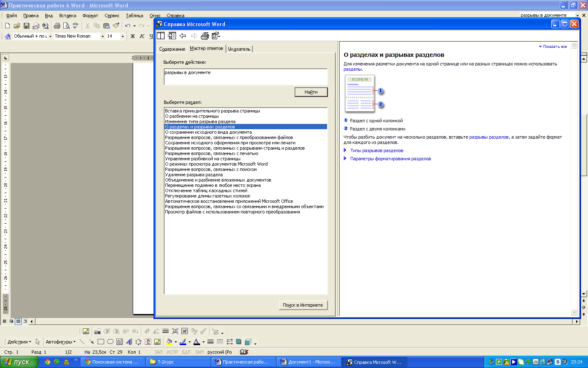Viewport: 588px width, 368px height.
Task: Click the Select Objects pointer tool
Action: click(x=38, y=342)
